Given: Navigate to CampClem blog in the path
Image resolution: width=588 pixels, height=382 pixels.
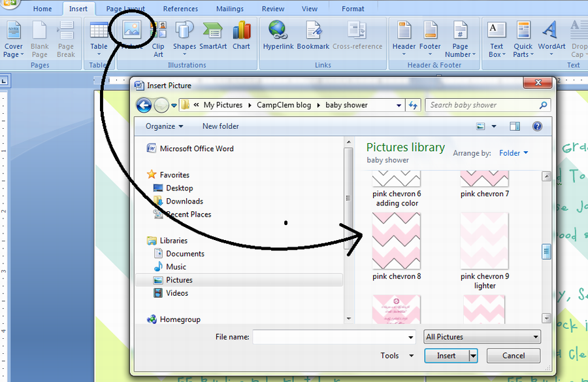Looking at the screenshot, I should click(x=284, y=105).
